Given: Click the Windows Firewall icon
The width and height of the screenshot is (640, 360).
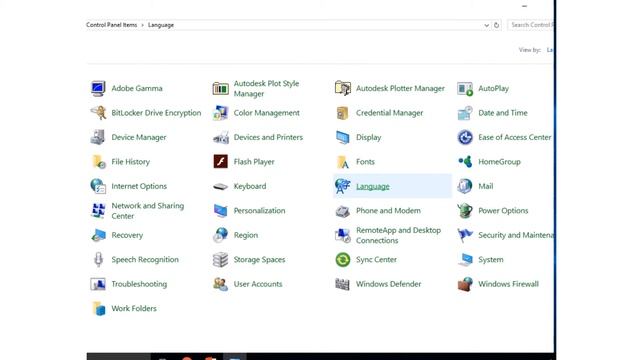Looking at the screenshot, I should [465, 284].
